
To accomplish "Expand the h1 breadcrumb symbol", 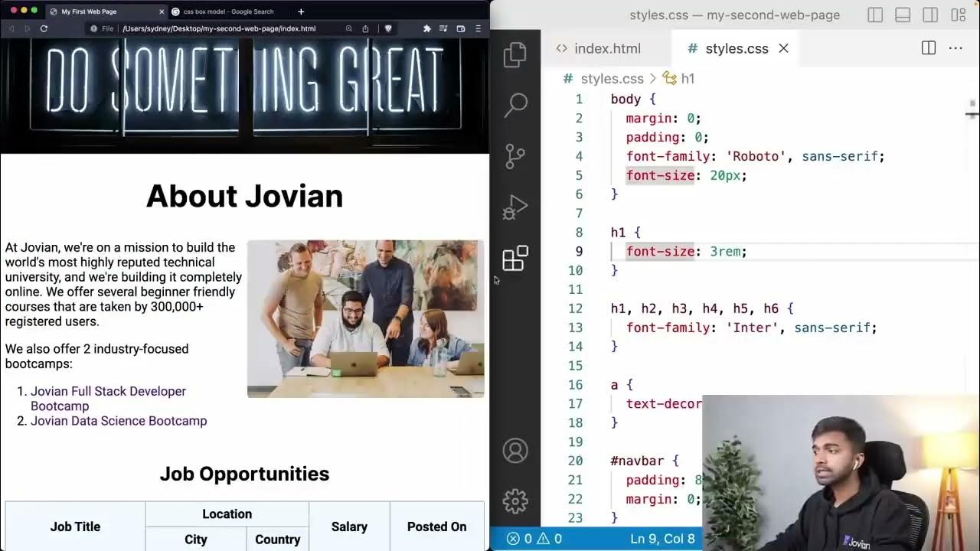I will [679, 79].
